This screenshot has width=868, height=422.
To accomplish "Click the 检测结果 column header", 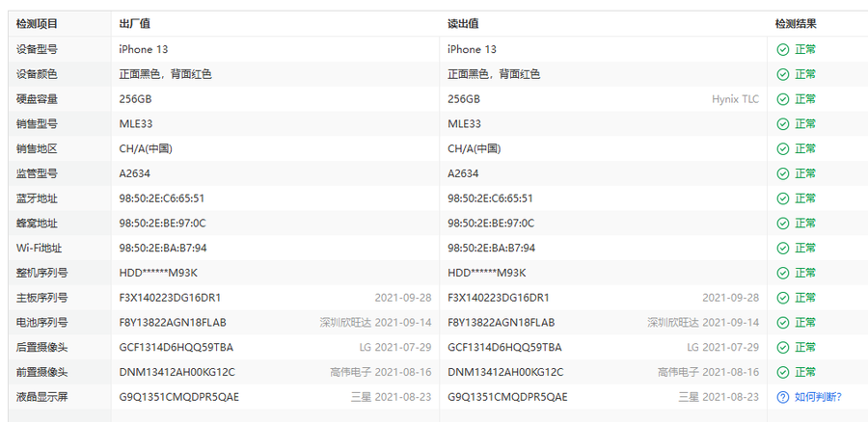I will 796,24.
